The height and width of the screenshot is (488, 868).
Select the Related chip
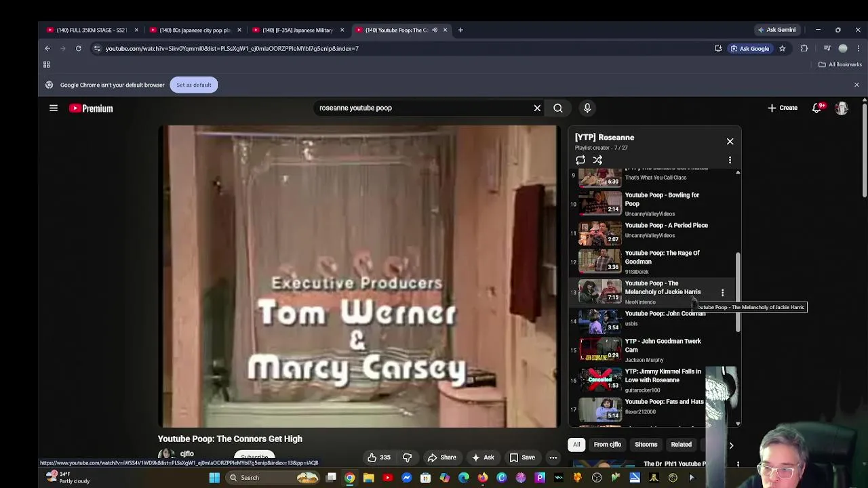681,445
